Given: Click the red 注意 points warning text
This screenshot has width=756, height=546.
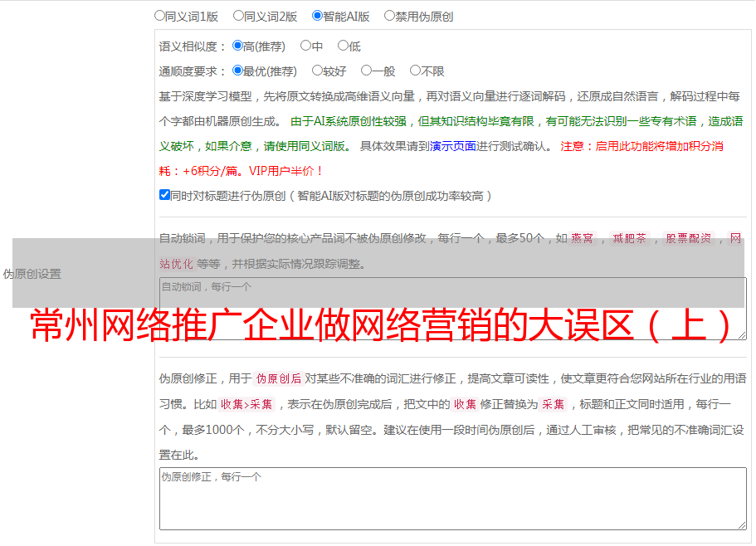Looking at the screenshot, I should point(441,158).
